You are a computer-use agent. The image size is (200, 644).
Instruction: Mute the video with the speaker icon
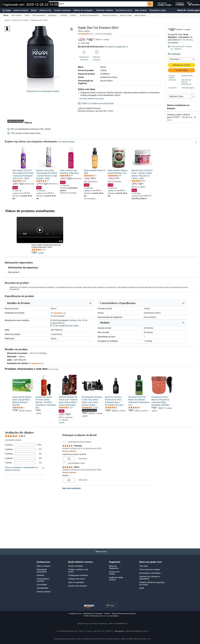[47, 234]
